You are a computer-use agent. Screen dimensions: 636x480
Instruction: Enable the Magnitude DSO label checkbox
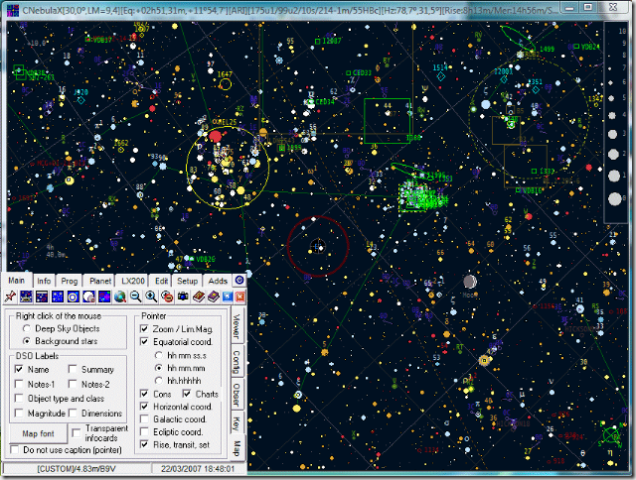point(21,412)
